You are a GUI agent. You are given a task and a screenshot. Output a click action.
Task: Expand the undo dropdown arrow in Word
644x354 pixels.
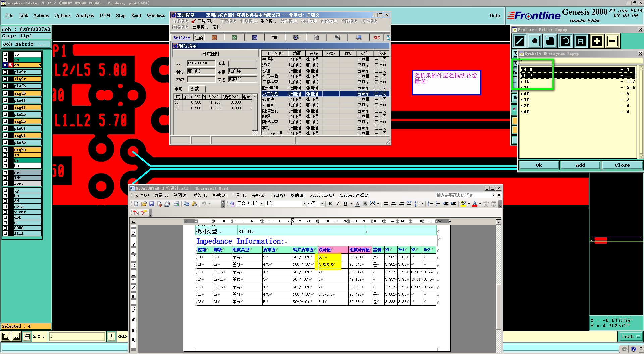209,204
